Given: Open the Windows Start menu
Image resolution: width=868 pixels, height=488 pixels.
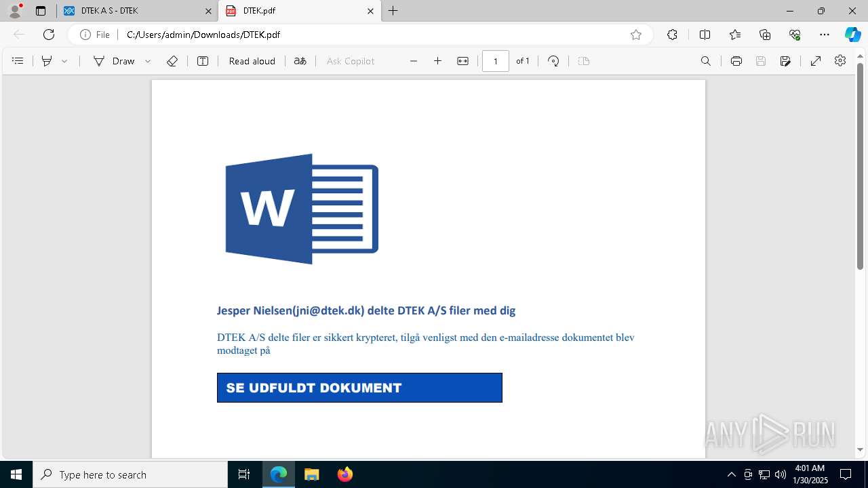Looking at the screenshot, I should [16, 474].
